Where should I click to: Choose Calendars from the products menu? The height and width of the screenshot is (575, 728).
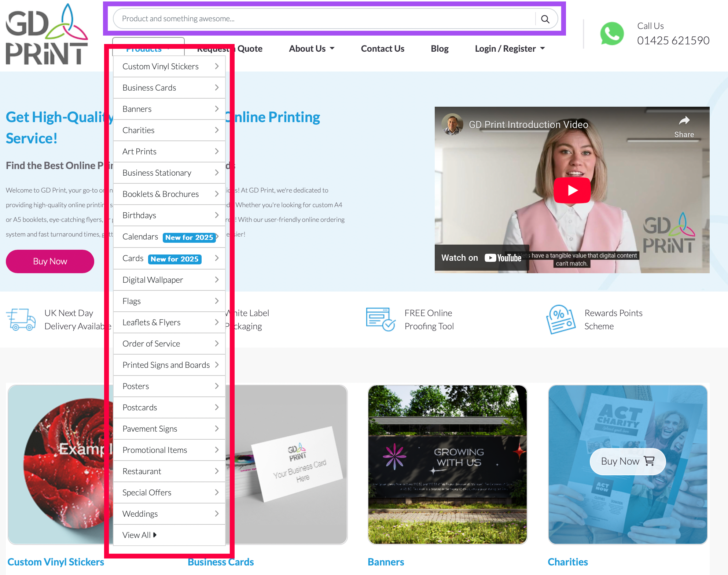pyautogui.click(x=140, y=237)
